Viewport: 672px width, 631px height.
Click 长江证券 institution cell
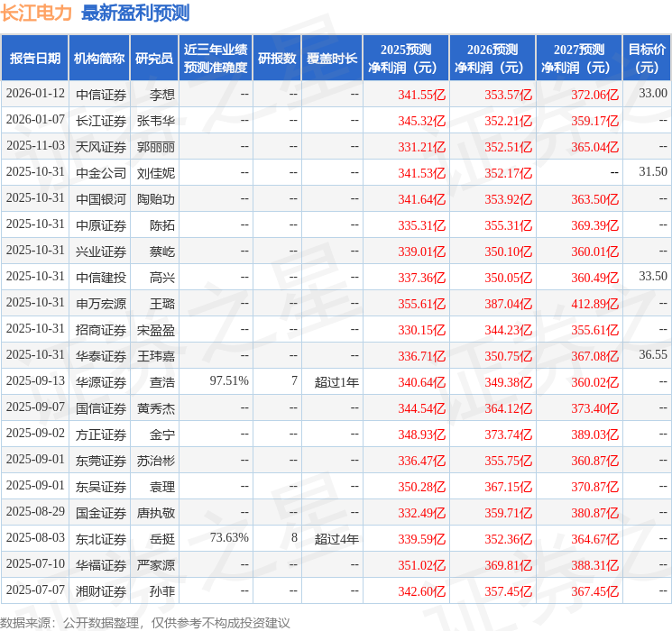point(101,121)
